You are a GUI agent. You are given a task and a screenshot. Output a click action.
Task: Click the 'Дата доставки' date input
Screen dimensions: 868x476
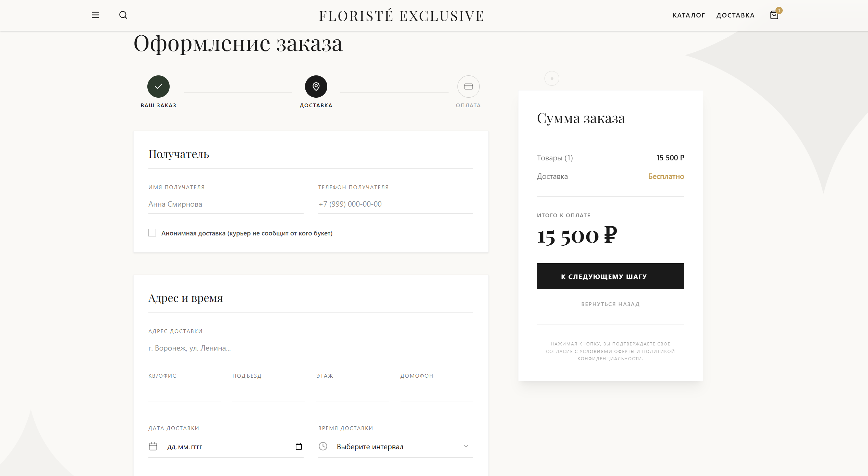coord(226,447)
